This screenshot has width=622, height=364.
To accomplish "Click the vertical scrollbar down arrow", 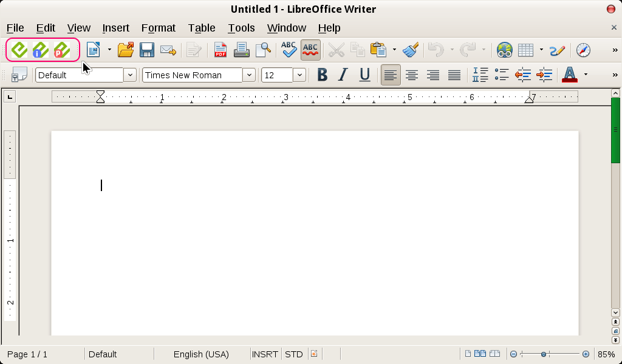I will click(615, 312).
